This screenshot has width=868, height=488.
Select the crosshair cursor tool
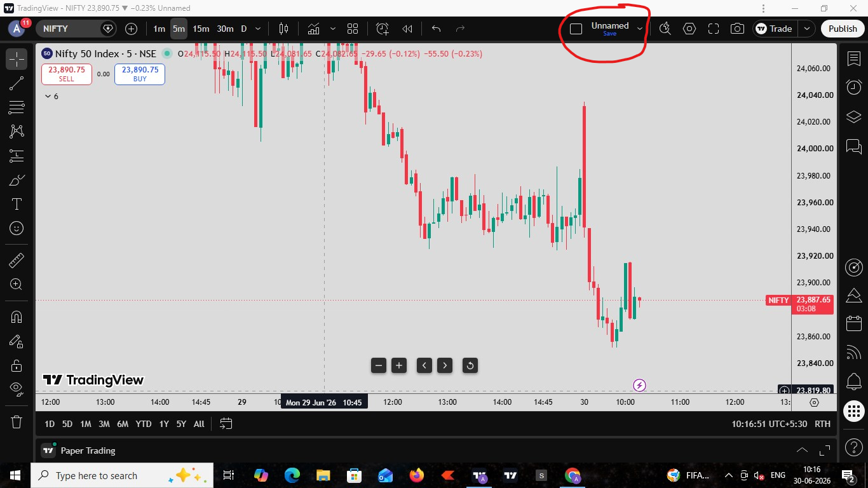click(17, 59)
